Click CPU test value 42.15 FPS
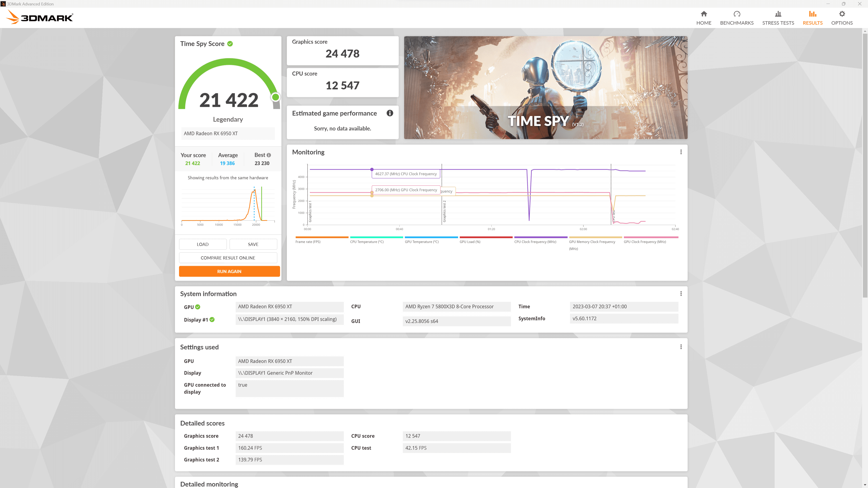The height and width of the screenshot is (488, 868). pyautogui.click(x=457, y=448)
